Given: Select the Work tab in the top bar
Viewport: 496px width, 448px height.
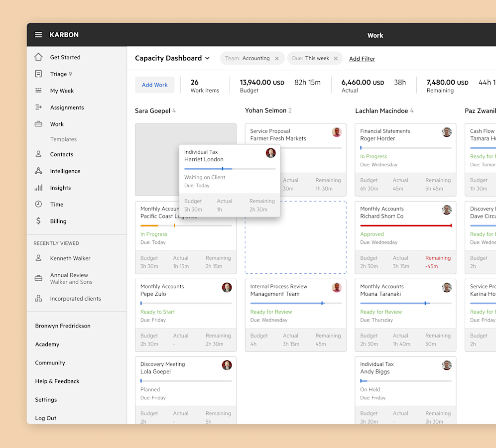Looking at the screenshot, I should (x=375, y=35).
